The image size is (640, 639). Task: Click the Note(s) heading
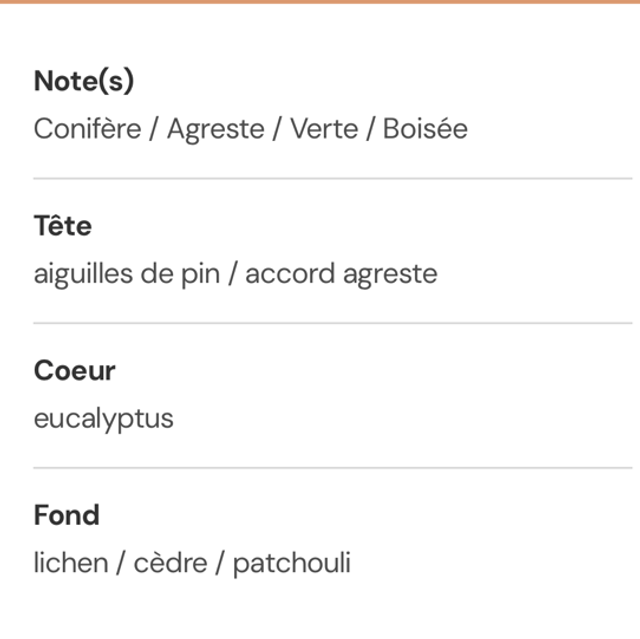tap(83, 82)
